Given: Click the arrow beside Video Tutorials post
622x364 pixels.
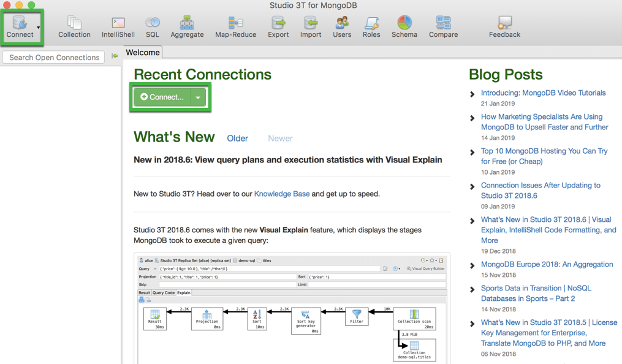Looking at the screenshot, I should [x=472, y=94].
